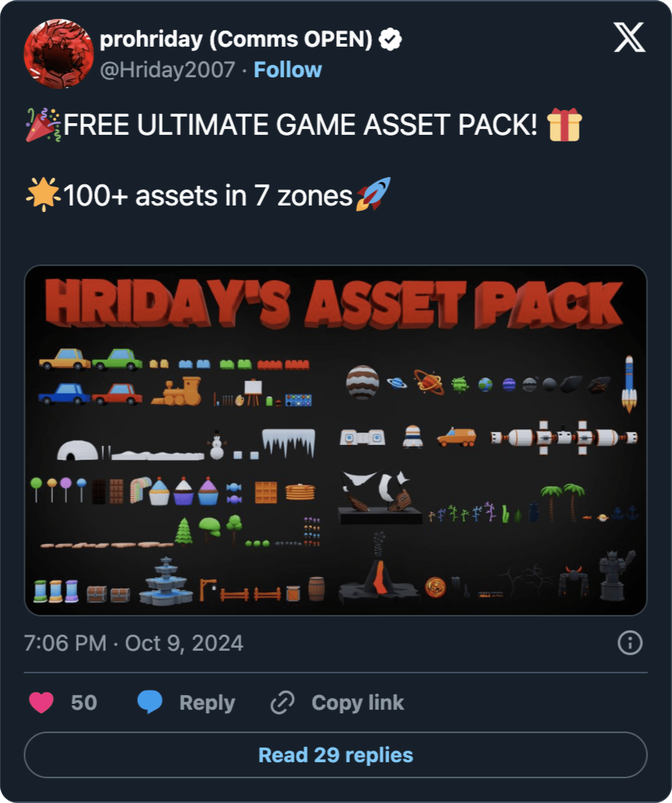This screenshot has height=803, width=672.
Task: Follow the @Hriday2007 account
Action: point(288,70)
